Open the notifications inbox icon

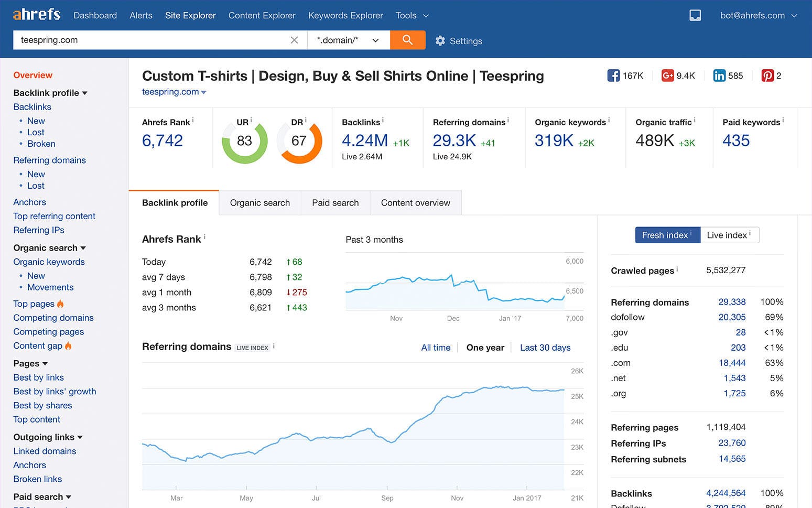tap(695, 16)
